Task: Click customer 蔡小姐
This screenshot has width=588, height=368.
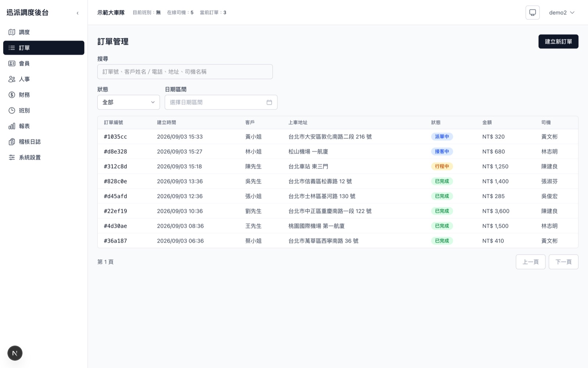Action: pyautogui.click(x=253, y=241)
